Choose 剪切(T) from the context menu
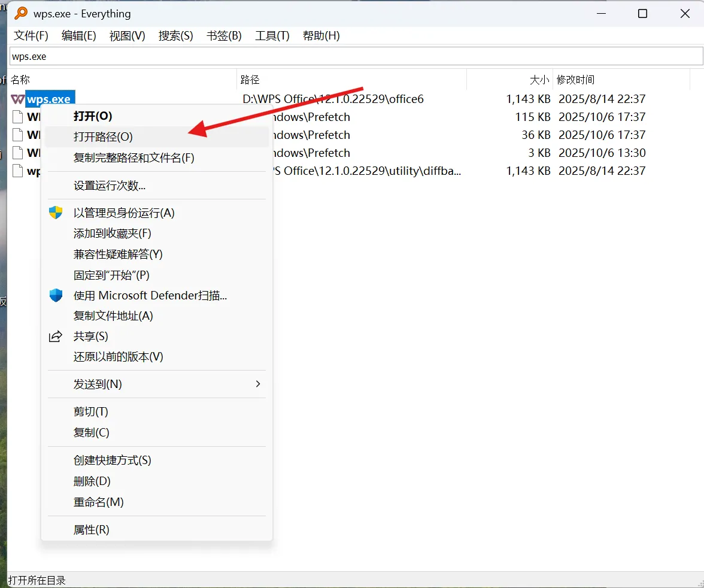704x588 pixels. tap(157, 411)
